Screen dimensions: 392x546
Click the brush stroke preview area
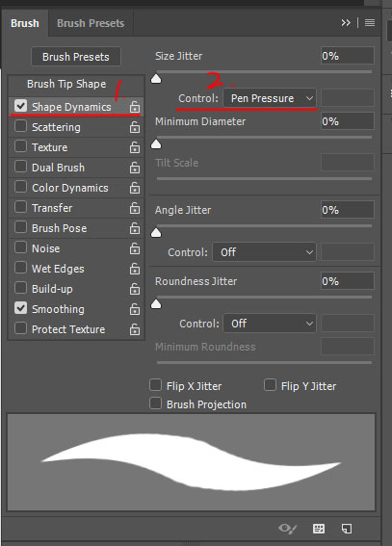(x=191, y=462)
